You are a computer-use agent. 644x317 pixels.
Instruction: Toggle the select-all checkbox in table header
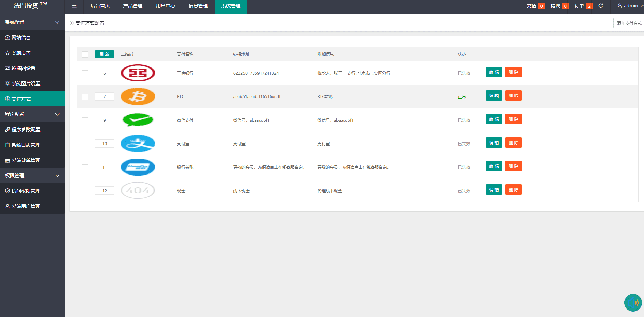tap(85, 55)
